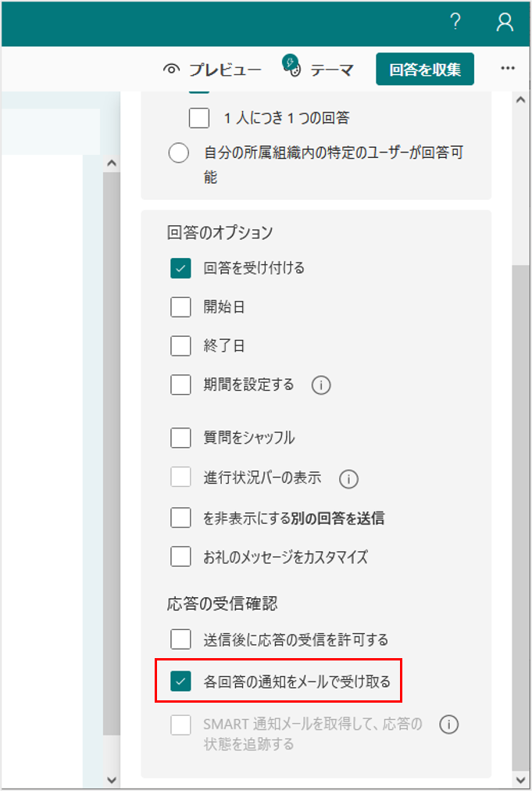This screenshot has height=791, width=532.
Task: Click the 回答を収集 button
Action: (x=426, y=69)
